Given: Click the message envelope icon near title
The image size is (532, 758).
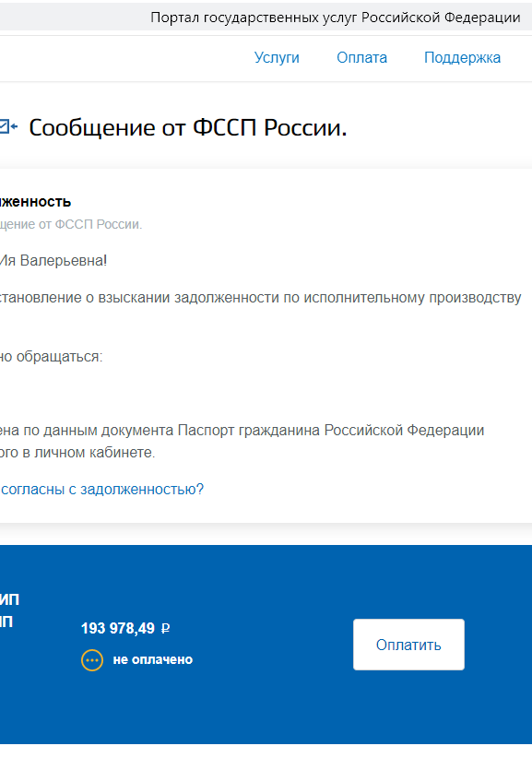Looking at the screenshot, I should [8, 127].
